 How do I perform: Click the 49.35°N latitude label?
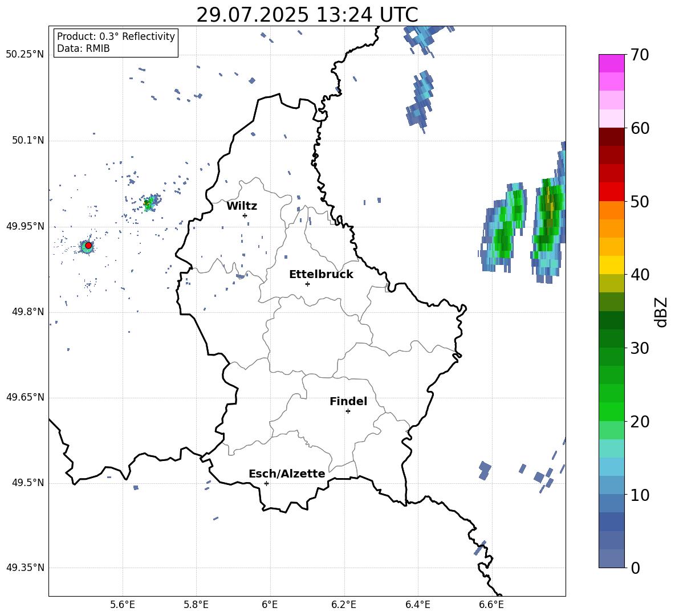click(25, 568)
